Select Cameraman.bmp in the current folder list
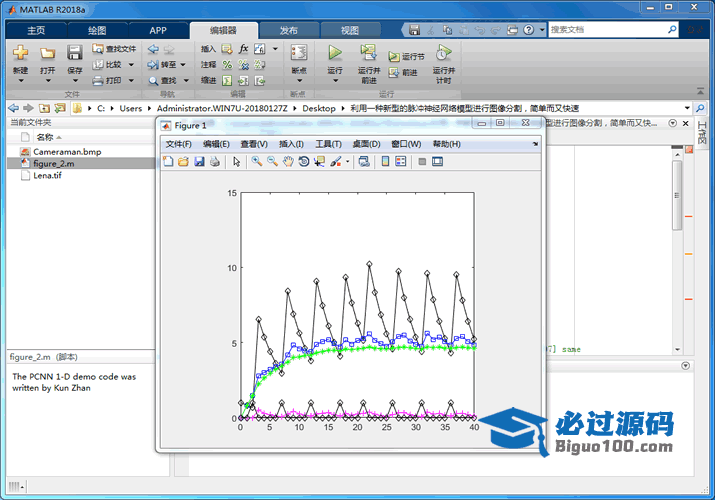This screenshot has width=715, height=500. click(x=67, y=151)
